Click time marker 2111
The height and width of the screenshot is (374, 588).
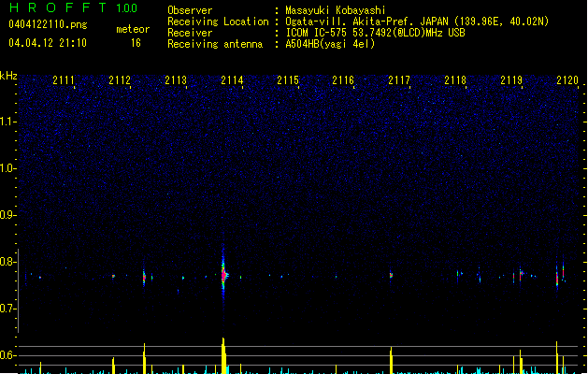[x=64, y=80]
